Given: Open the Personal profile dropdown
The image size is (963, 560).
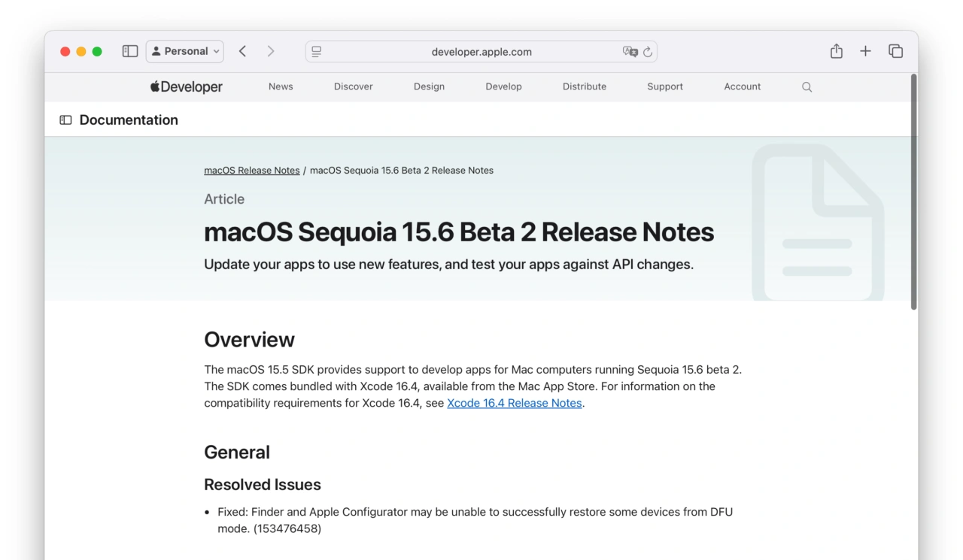Looking at the screenshot, I should [185, 51].
